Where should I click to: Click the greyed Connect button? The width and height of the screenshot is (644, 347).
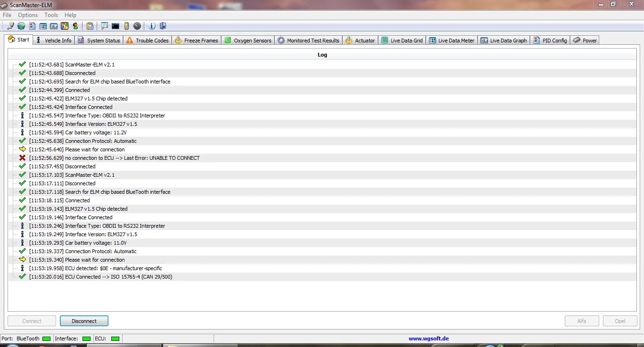click(x=32, y=321)
